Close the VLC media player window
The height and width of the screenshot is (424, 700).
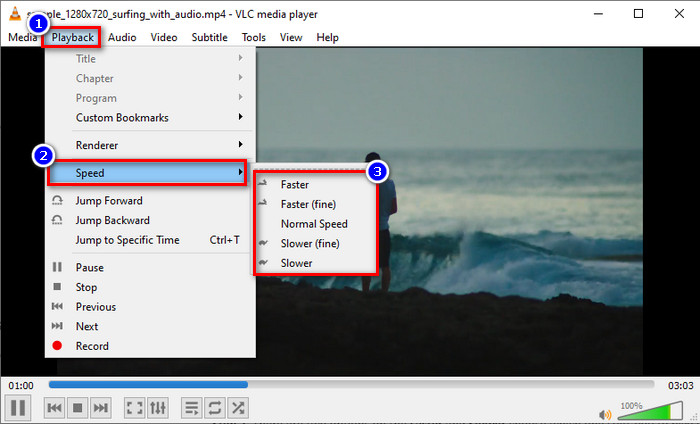pyautogui.click(x=679, y=14)
